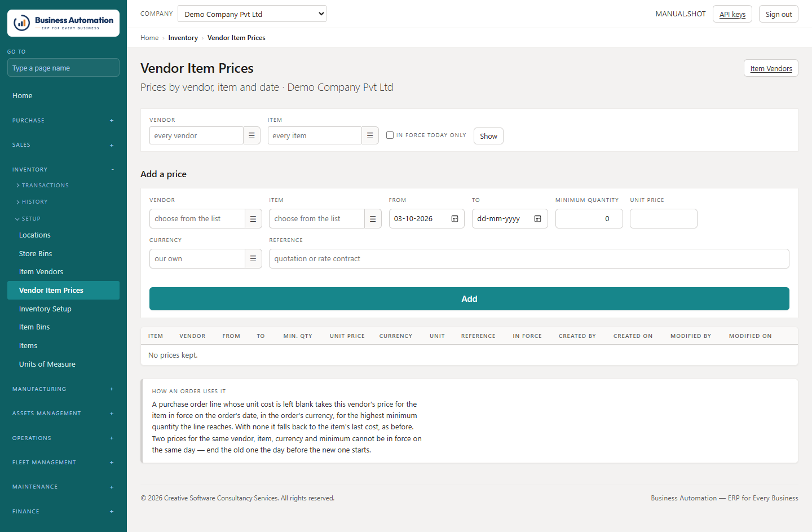The height and width of the screenshot is (532, 812).
Task: Open list icon for Add a price item
Action: pyautogui.click(x=373, y=219)
